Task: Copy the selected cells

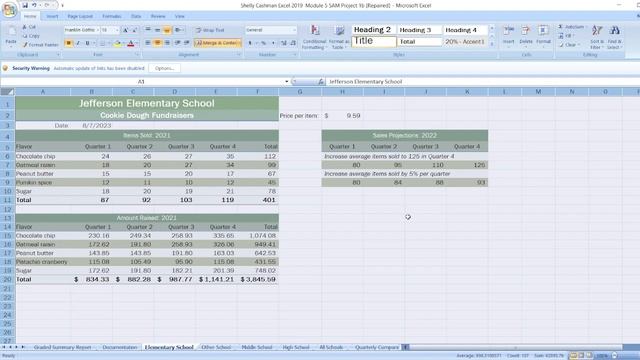Action: click(x=31, y=36)
